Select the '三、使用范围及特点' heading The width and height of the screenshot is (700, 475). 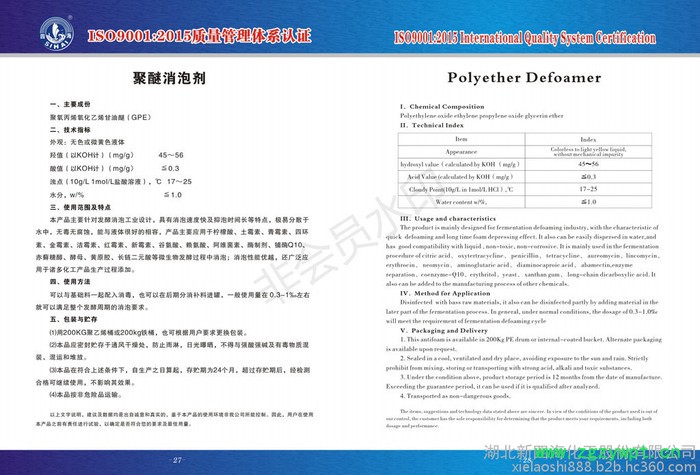pos(80,208)
